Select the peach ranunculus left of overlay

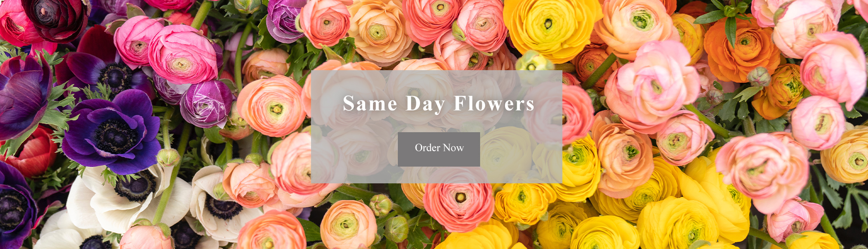click(271, 106)
